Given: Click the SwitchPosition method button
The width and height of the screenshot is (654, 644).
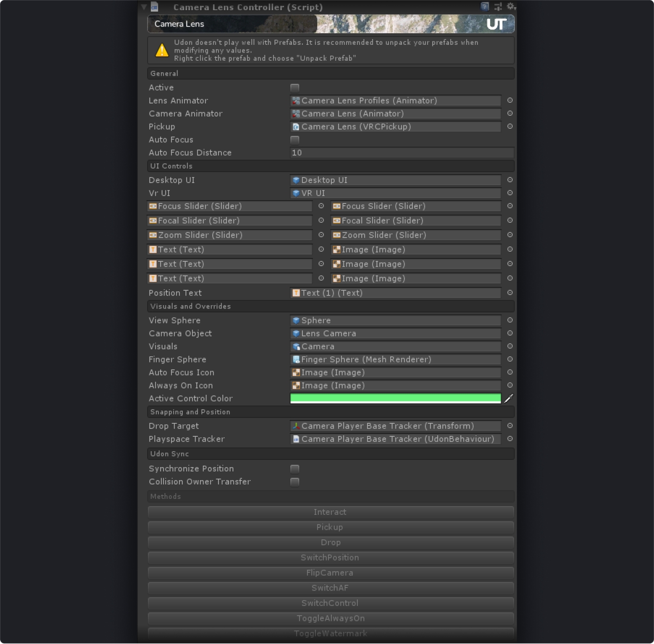Looking at the screenshot, I should [x=330, y=558].
